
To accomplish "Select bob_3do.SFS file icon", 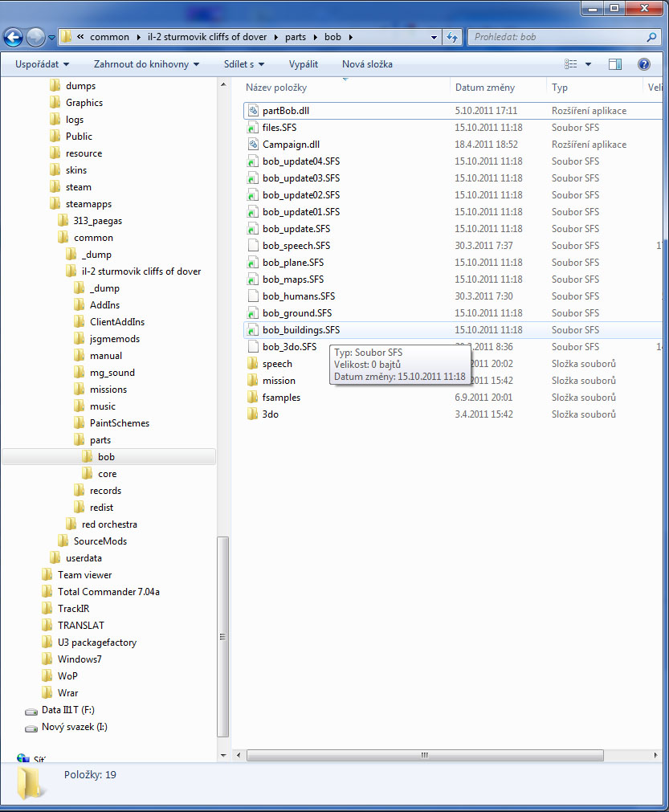I will pyautogui.click(x=253, y=346).
